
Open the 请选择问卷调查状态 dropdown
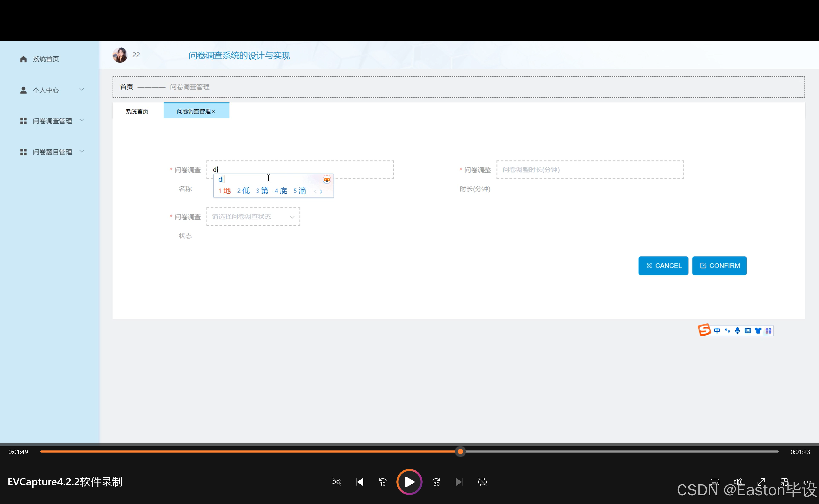[x=253, y=217]
